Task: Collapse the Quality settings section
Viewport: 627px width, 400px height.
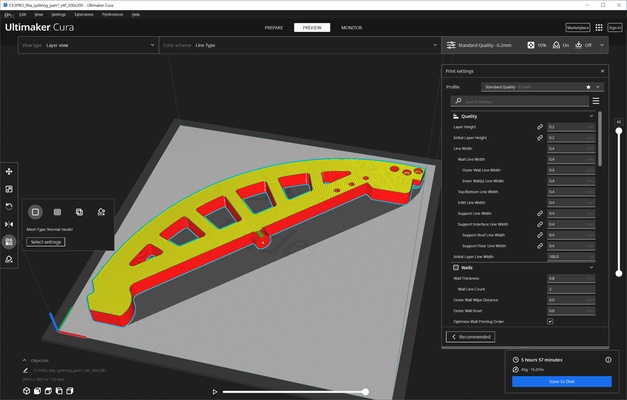Action: click(x=591, y=116)
